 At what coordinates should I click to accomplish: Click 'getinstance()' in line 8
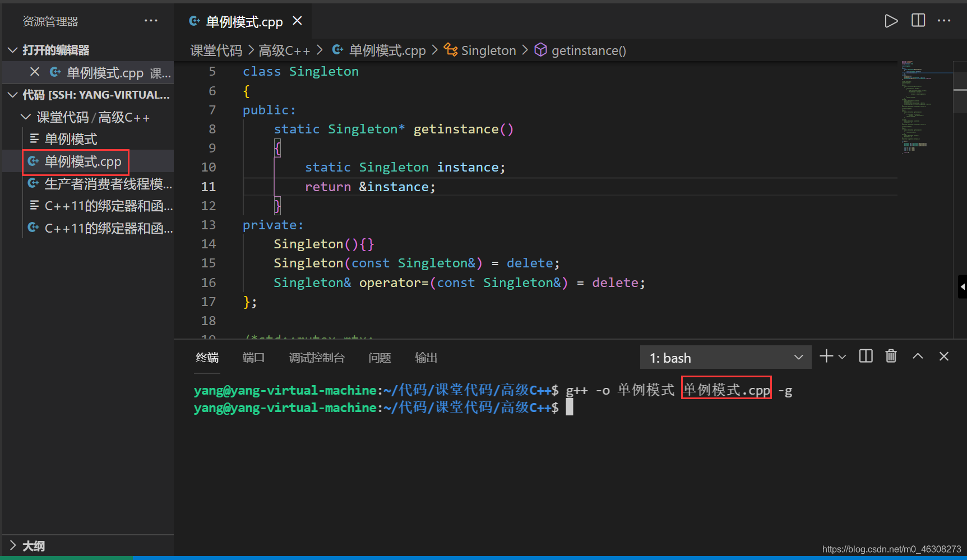tap(463, 129)
